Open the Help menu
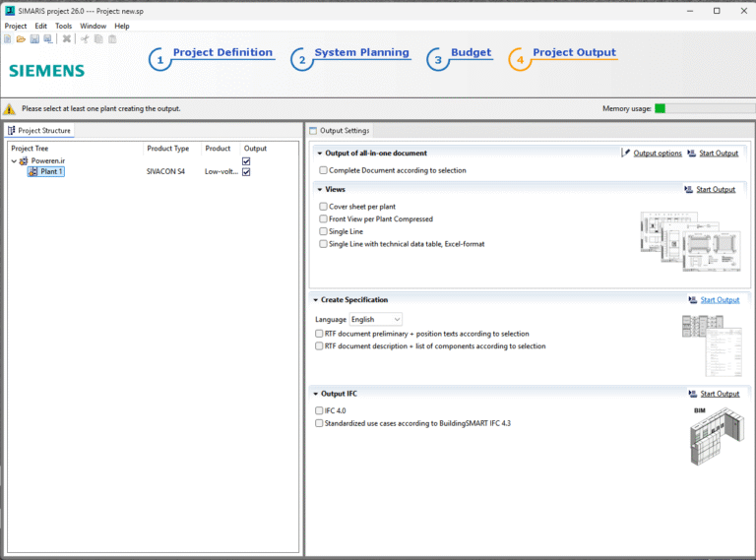The height and width of the screenshot is (560, 756). click(x=122, y=26)
